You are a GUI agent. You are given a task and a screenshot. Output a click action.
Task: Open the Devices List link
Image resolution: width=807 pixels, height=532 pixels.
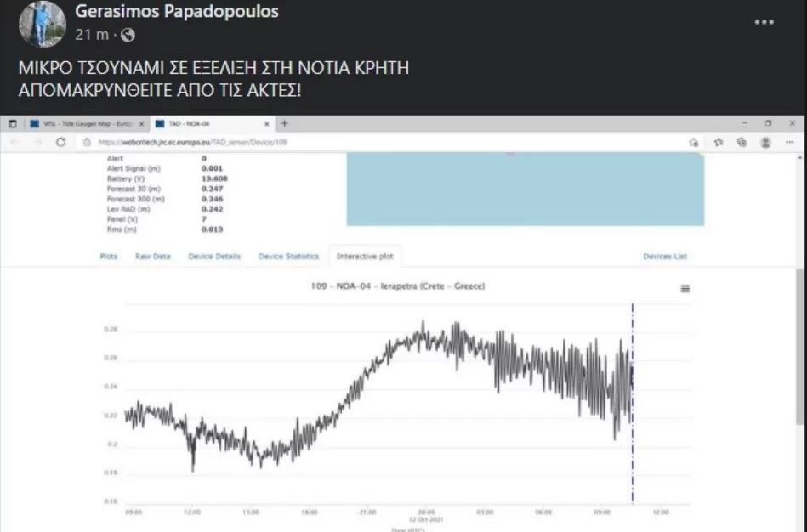pos(665,257)
